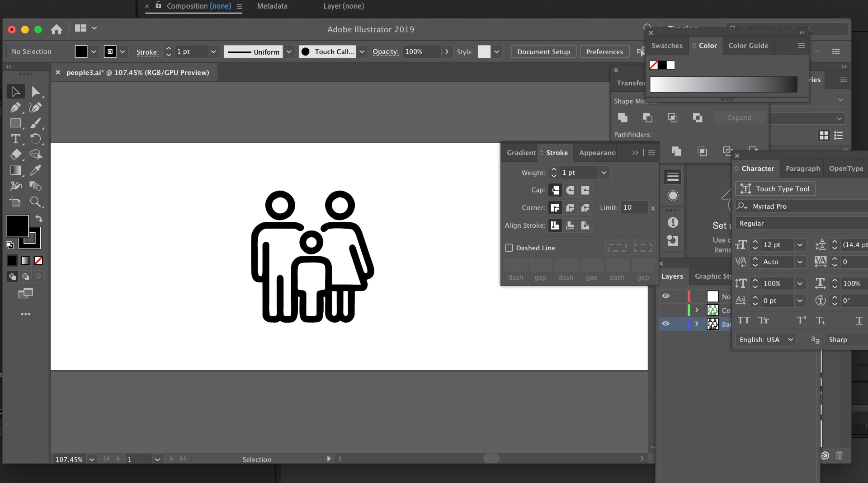Click Intersect shape mode icon
This screenshot has width=868, height=483.
click(x=673, y=117)
